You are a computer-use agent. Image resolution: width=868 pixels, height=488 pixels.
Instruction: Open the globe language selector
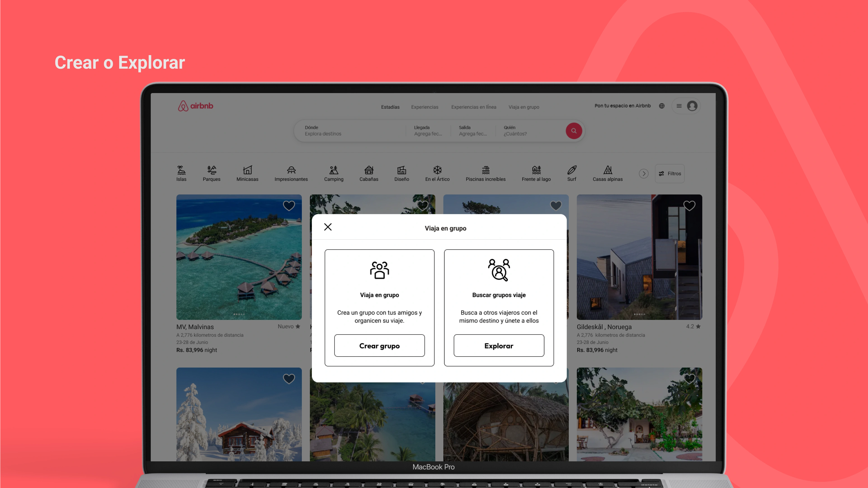click(x=662, y=106)
